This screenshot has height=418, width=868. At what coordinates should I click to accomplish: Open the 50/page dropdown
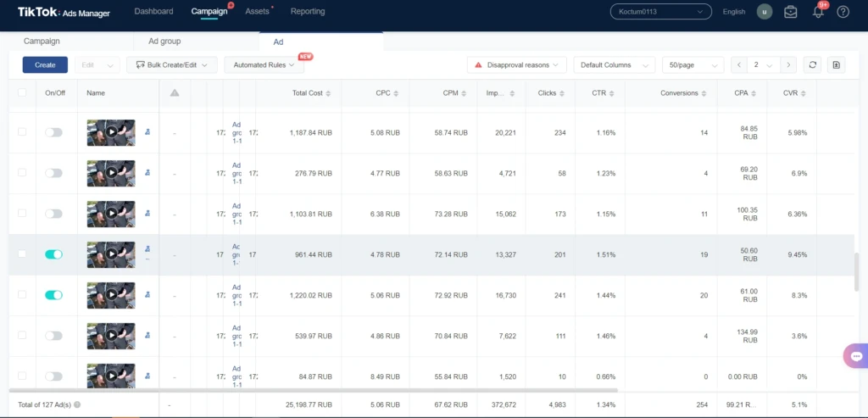[693, 64]
